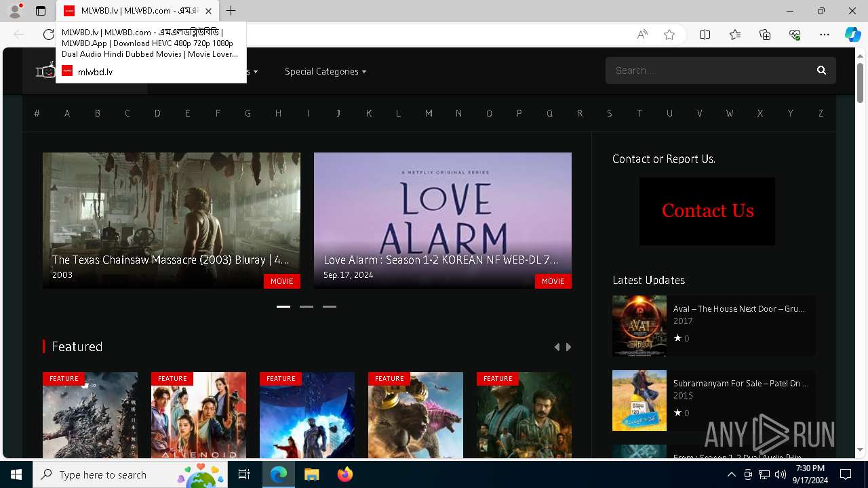Open the Love Alarm slide
This screenshot has width=868, height=488.
(x=443, y=220)
